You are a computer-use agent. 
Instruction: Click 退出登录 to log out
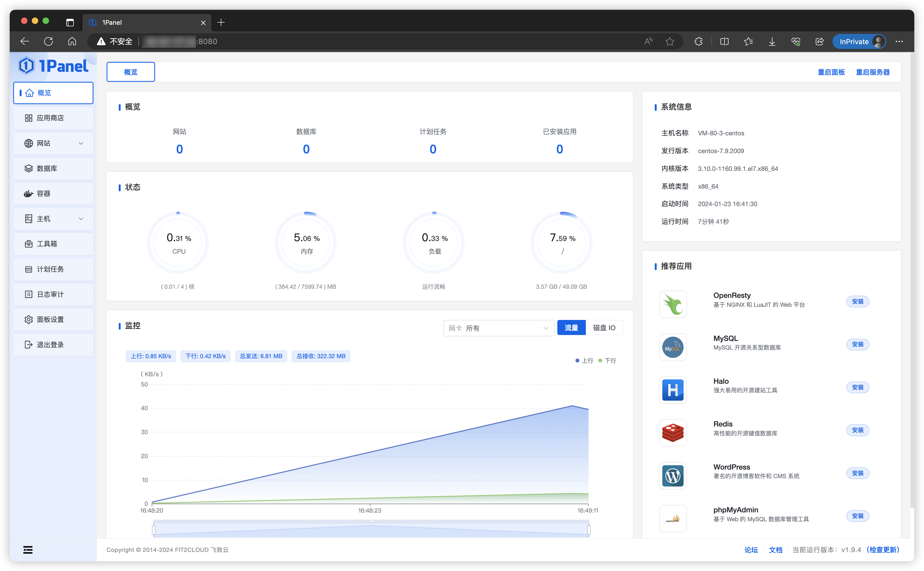[x=53, y=345]
